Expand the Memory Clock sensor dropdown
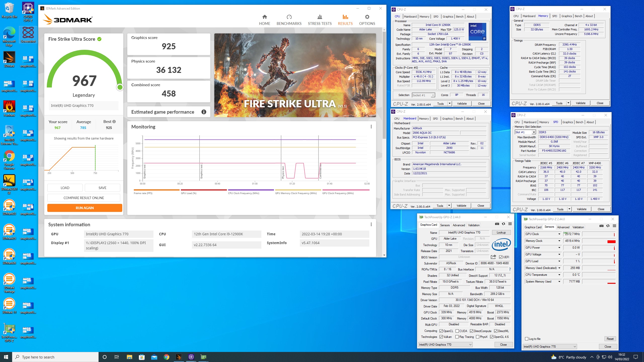The height and width of the screenshot is (362, 644). coord(559,241)
